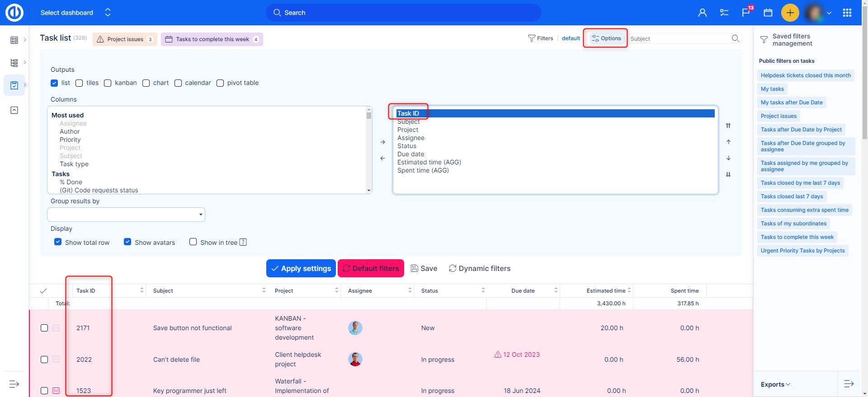Screen dimensions: 868x397
Task: Click the yellow plus add button
Action: coord(790,13)
